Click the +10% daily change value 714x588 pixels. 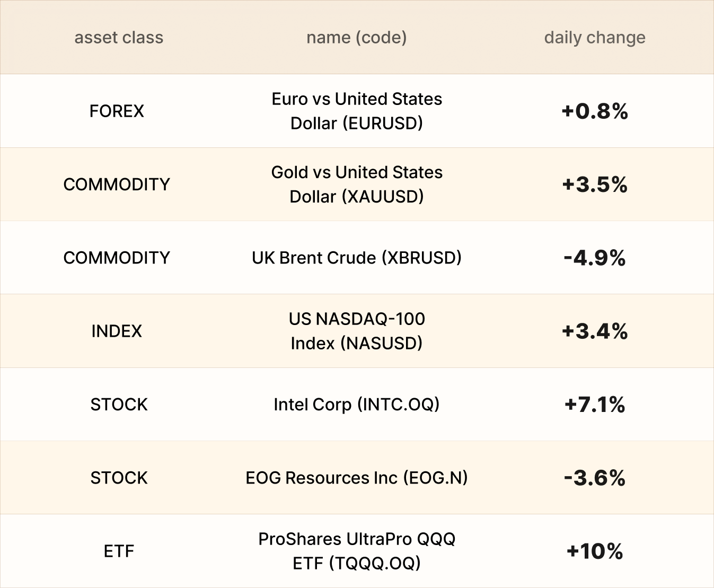tap(595, 551)
